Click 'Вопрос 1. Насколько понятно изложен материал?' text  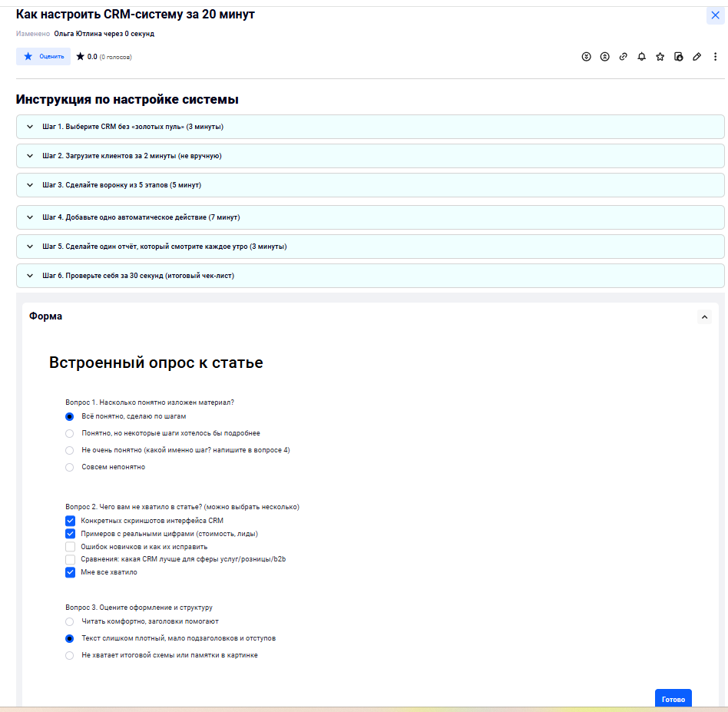pyautogui.click(x=150, y=402)
